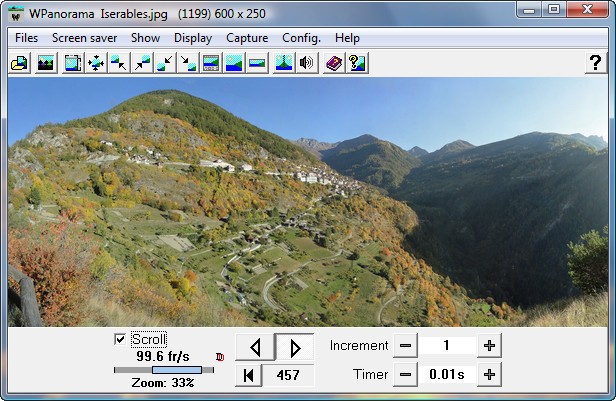Open the Help menu
616x401 pixels.
[347, 38]
